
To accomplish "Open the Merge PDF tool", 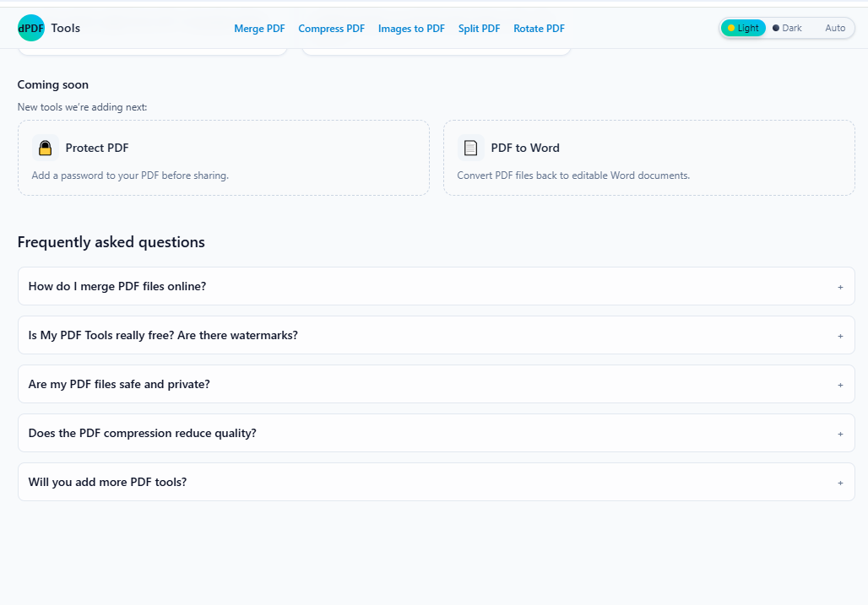I will pos(259,28).
